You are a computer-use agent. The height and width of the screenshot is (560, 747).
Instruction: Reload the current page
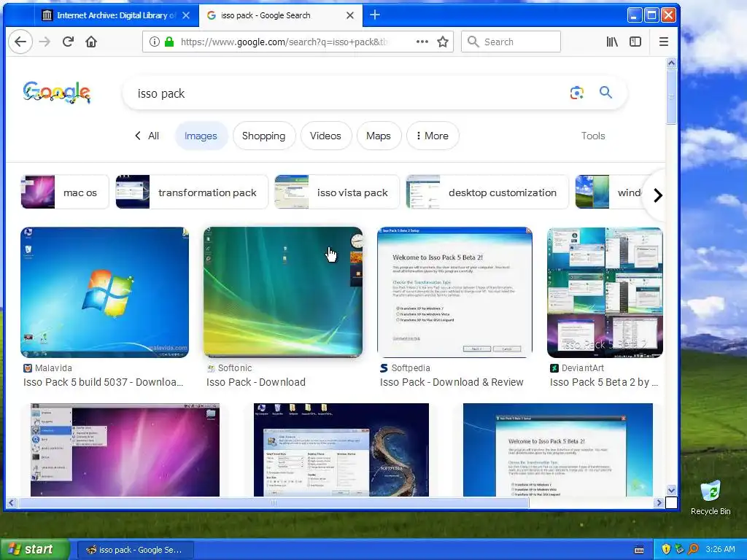click(68, 42)
